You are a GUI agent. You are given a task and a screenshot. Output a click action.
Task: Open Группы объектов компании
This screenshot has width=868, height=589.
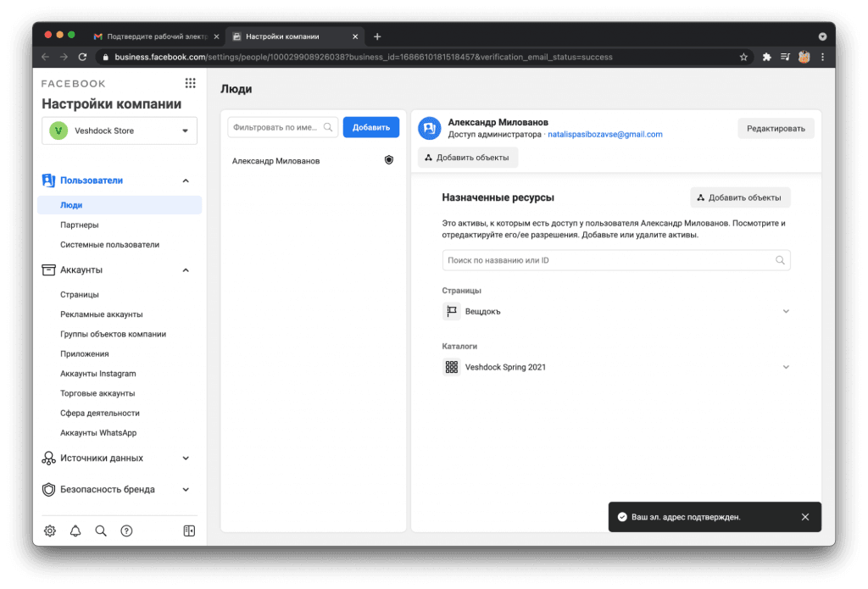tap(113, 335)
